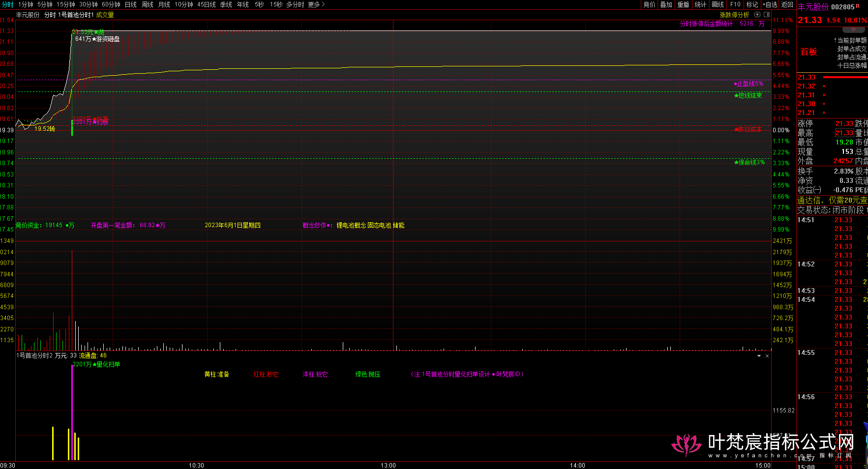Select the 60分钟 period tab
Image resolution: width=868 pixels, height=469 pixels.
[111, 4]
